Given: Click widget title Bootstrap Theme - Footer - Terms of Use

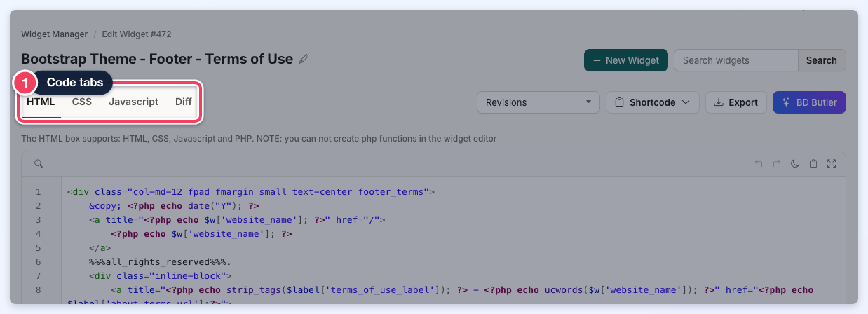Looking at the screenshot, I should 157,59.
